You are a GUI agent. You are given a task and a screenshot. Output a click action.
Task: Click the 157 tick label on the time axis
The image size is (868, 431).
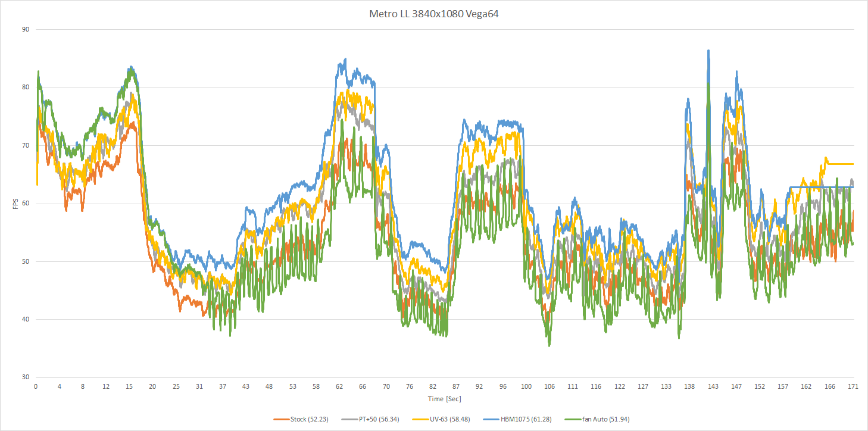[x=783, y=386]
